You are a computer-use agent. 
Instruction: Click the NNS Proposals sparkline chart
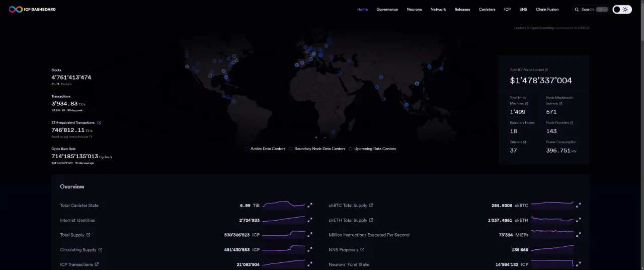click(552, 249)
